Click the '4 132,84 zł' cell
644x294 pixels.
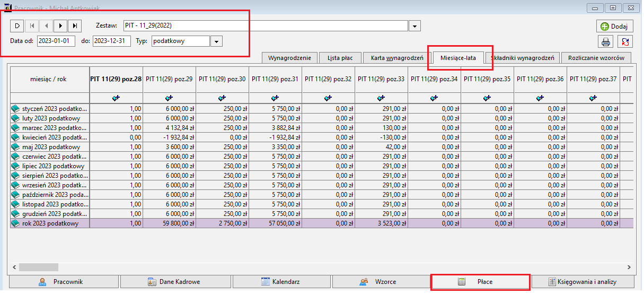(x=169, y=128)
